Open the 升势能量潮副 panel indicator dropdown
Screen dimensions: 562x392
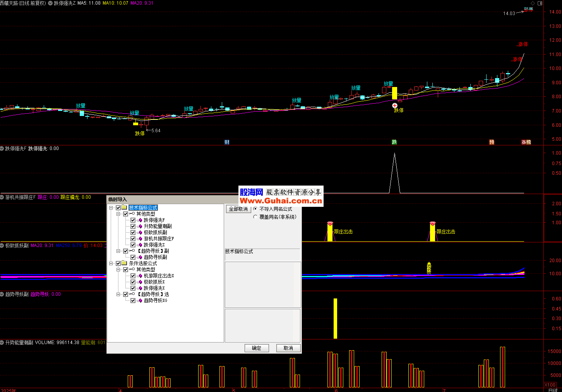pos(2,343)
